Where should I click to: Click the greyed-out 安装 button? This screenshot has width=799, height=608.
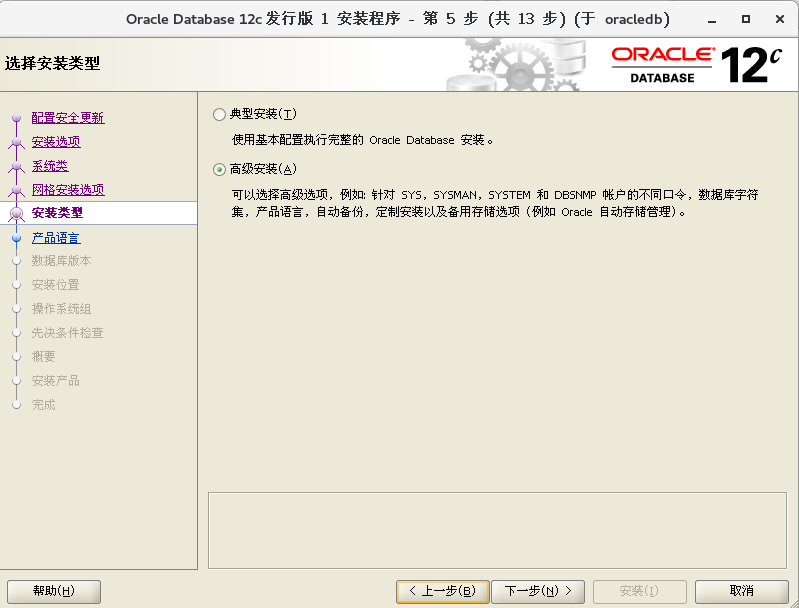pyautogui.click(x=640, y=591)
